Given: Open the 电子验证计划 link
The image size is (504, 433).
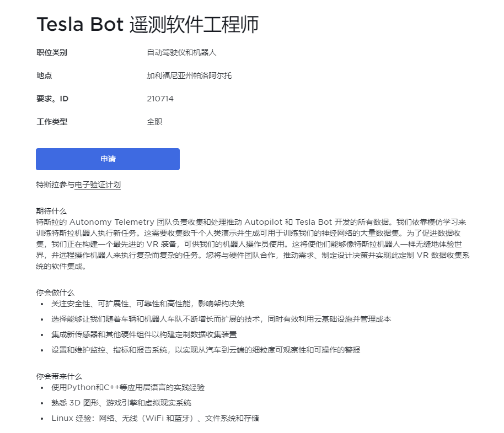Looking at the screenshot, I should click(98, 185).
